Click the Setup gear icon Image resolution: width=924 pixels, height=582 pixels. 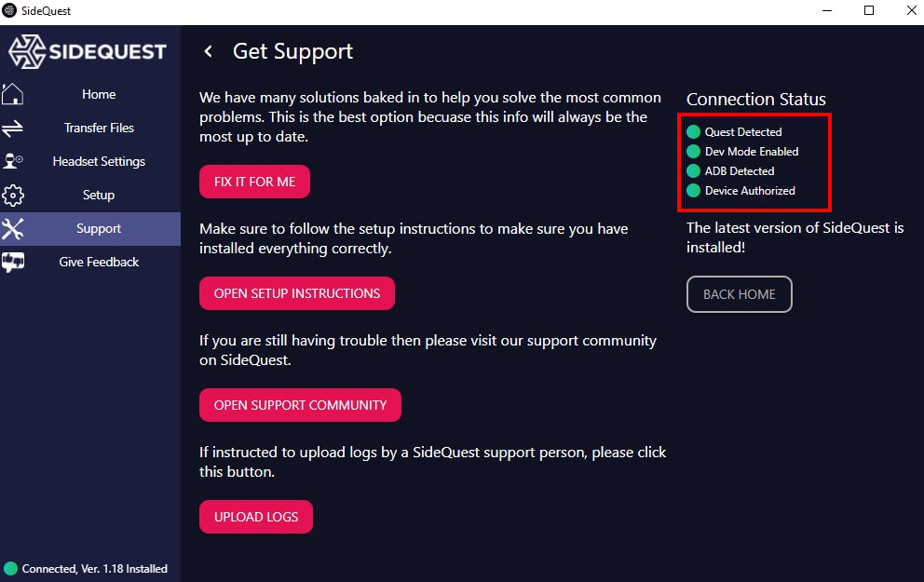pyautogui.click(x=13, y=195)
